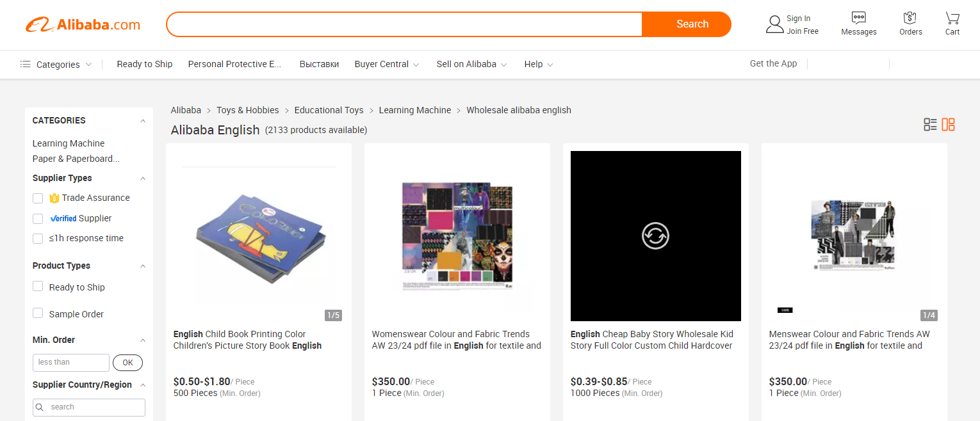Open the Orders icon
This screenshot has width=980, height=421.
[x=910, y=19]
